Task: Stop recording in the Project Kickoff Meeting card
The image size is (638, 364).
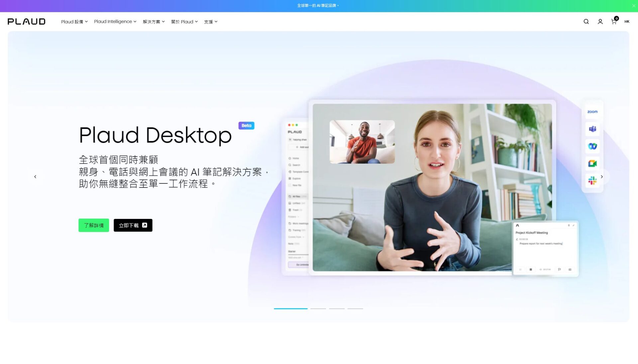Action: coord(531,269)
